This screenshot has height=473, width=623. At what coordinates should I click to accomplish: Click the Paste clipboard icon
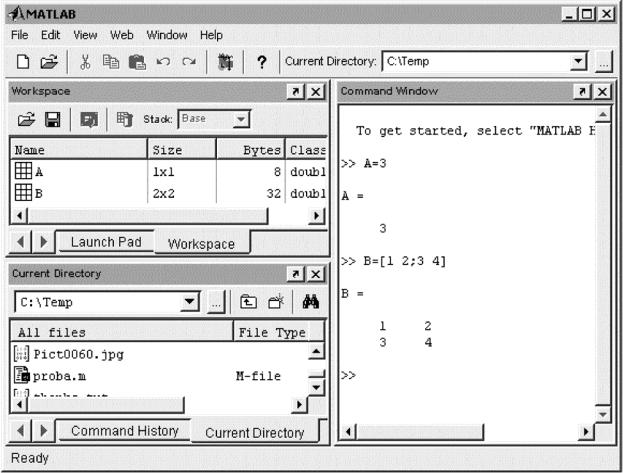137,62
